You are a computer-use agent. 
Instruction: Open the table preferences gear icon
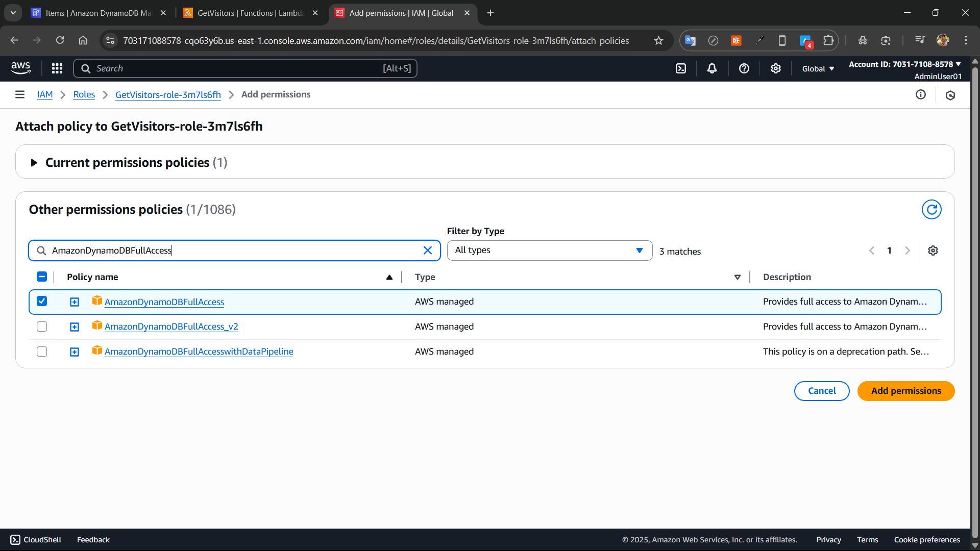(933, 251)
